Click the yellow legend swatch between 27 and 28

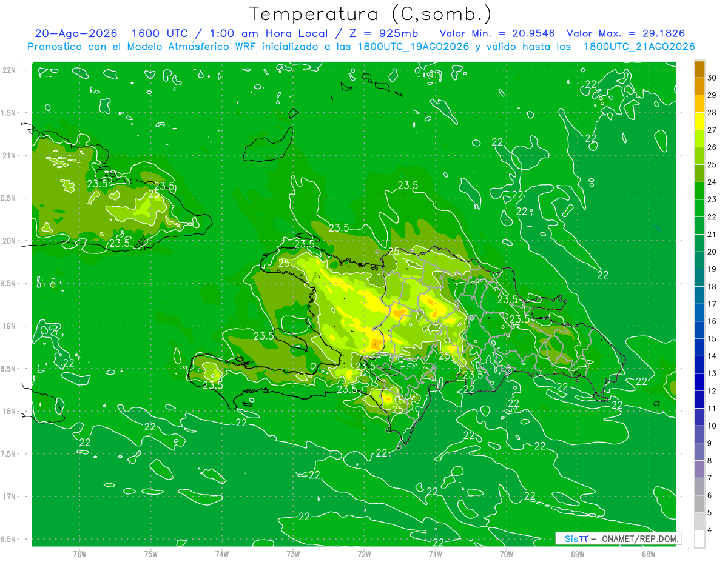coord(699,121)
